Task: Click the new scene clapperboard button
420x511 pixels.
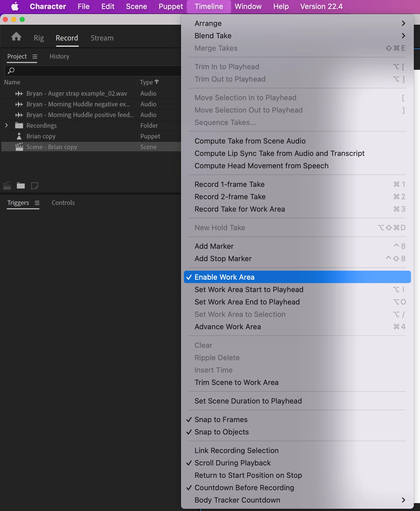Action: [7, 185]
